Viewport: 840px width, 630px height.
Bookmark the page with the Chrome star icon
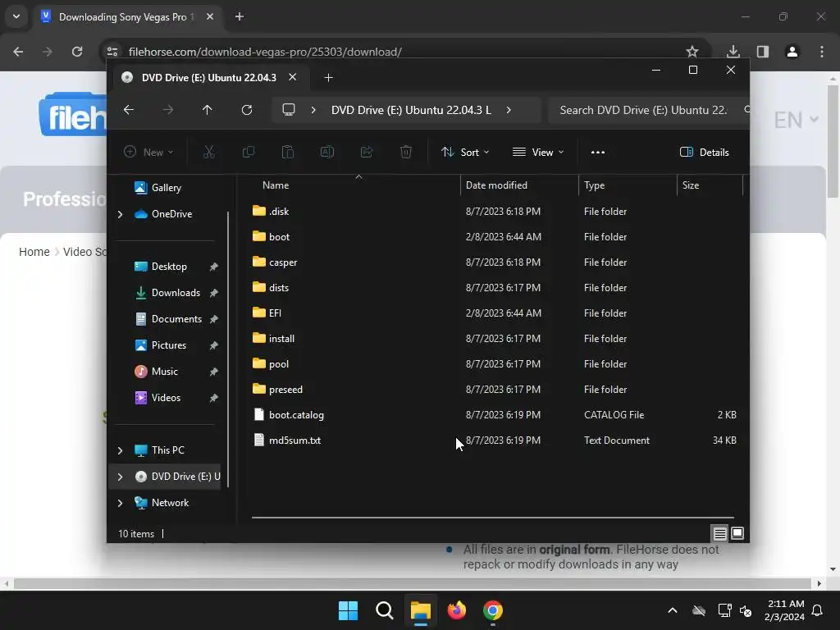(692, 52)
